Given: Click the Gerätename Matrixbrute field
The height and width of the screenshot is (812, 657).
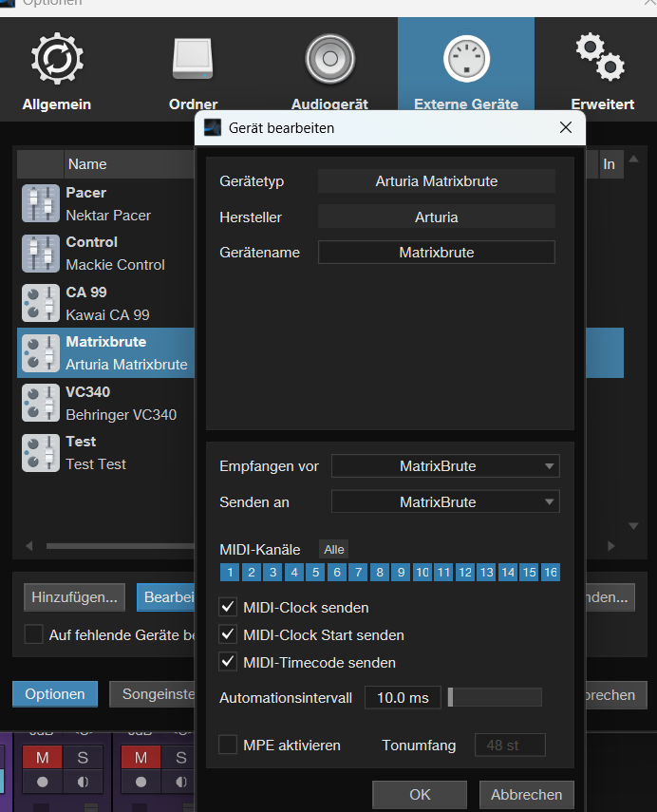Looking at the screenshot, I should coord(437,253).
